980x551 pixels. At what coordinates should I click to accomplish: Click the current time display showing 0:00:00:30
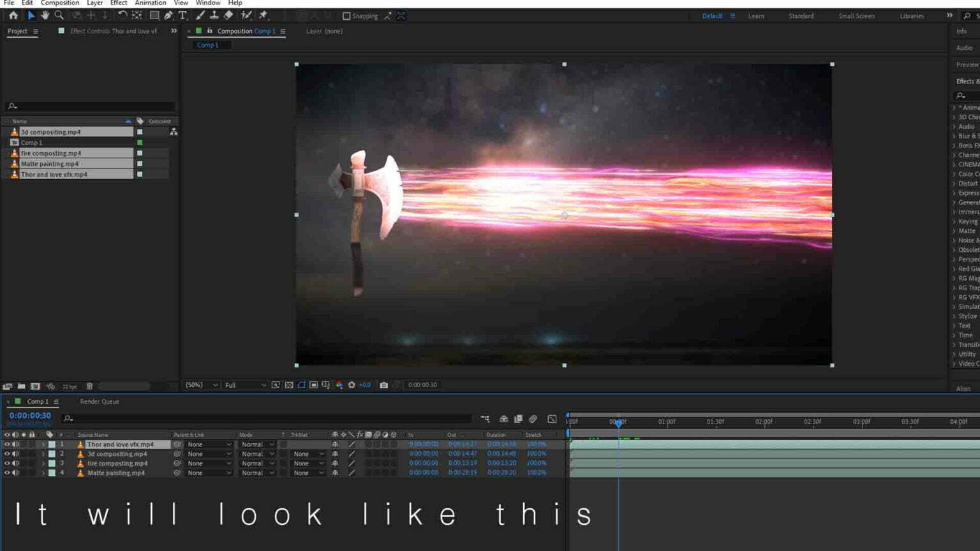(x=29, y=415)
